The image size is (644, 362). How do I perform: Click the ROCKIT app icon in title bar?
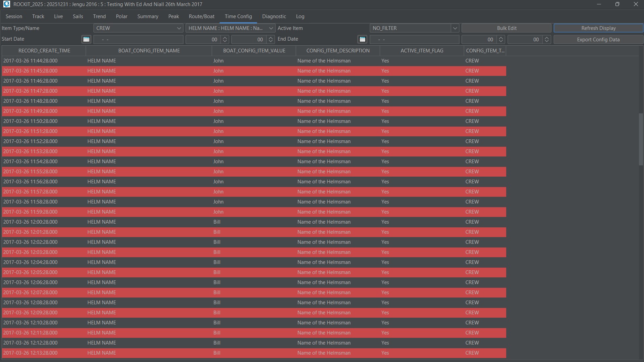6,4
